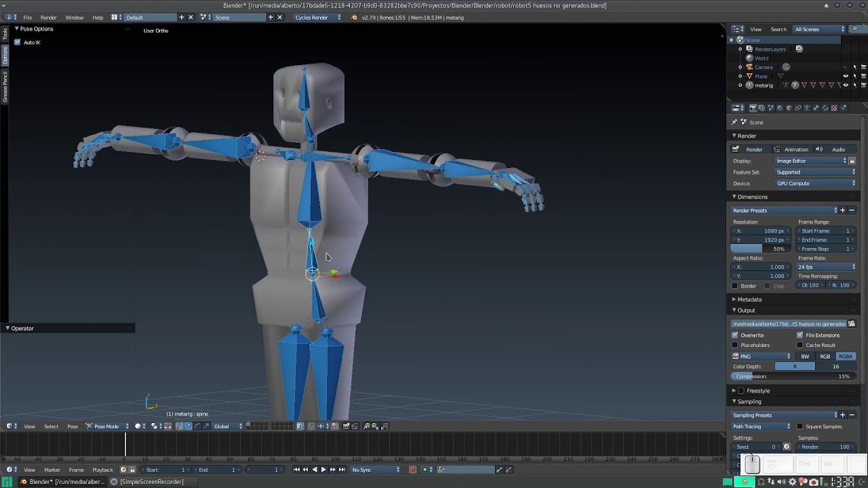Click the Blender info editor icon
This screenshot has width=868, height=488.
(x=9, y=17)
